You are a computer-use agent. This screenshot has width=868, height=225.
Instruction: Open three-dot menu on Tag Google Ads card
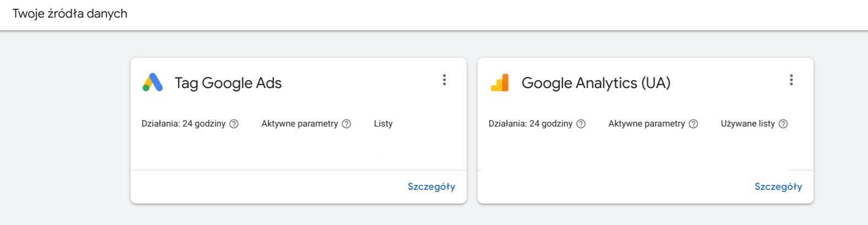pyautogui.click(x=444, y=80)
